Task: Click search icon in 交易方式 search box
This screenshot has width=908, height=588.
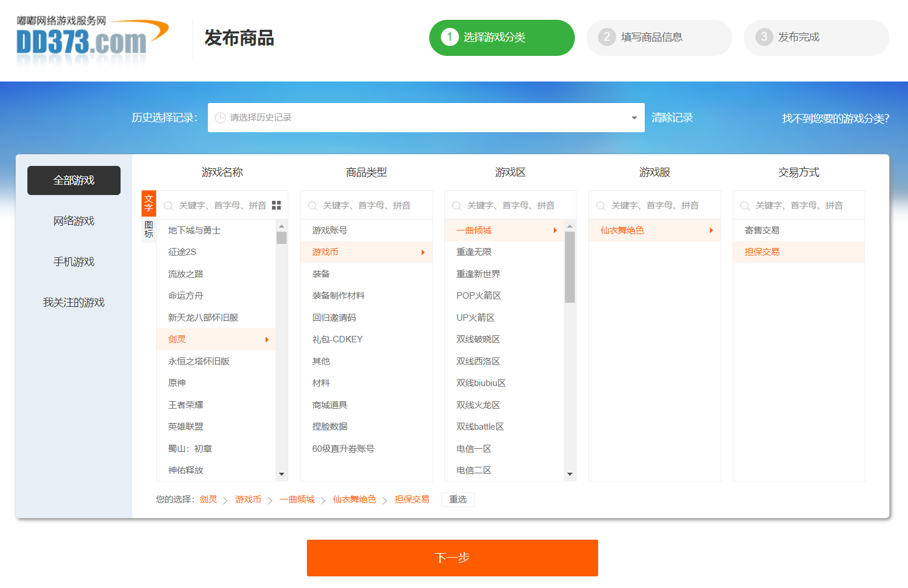Action: point(744,206)
